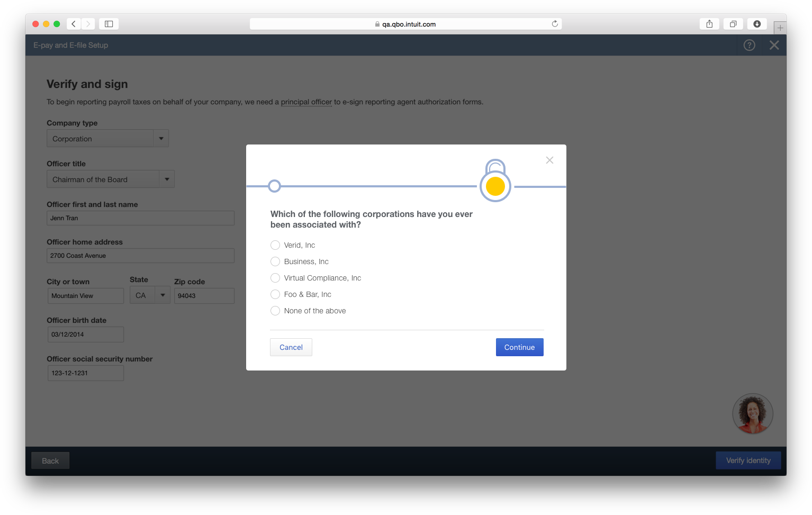Viewport: 812px width, 515px height.
Task: Add a new Safari tab
Action: click(780, 28)
